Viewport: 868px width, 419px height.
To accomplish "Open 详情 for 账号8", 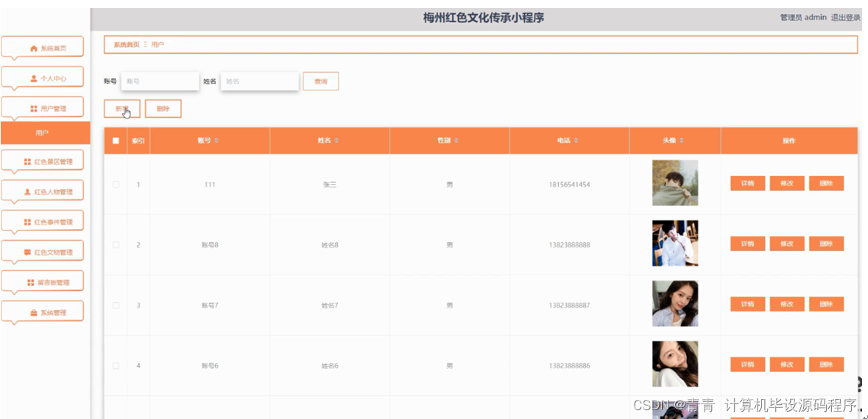I will click(x=748, y=244).
